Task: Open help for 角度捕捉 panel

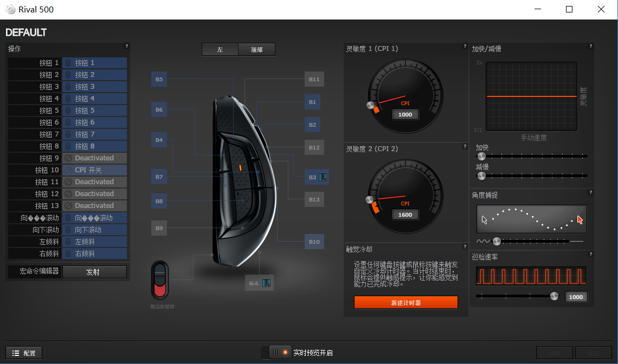Action: point(590,192)
